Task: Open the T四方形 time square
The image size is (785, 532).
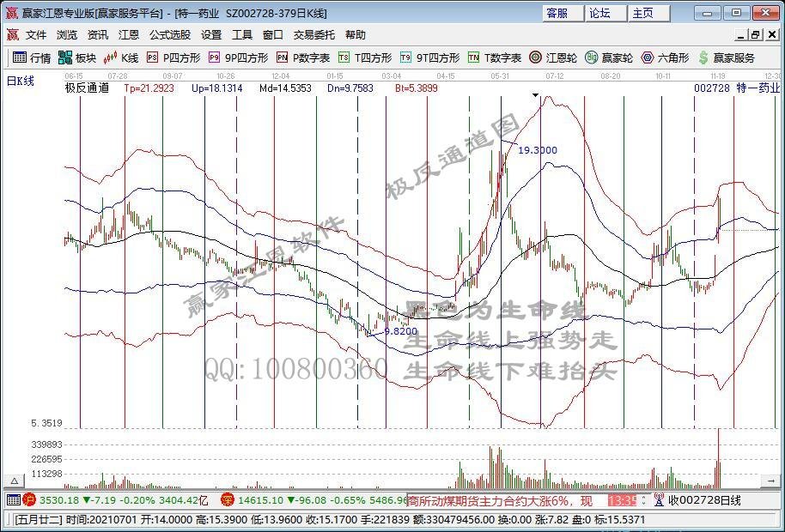Action: [x=365, y=58]
